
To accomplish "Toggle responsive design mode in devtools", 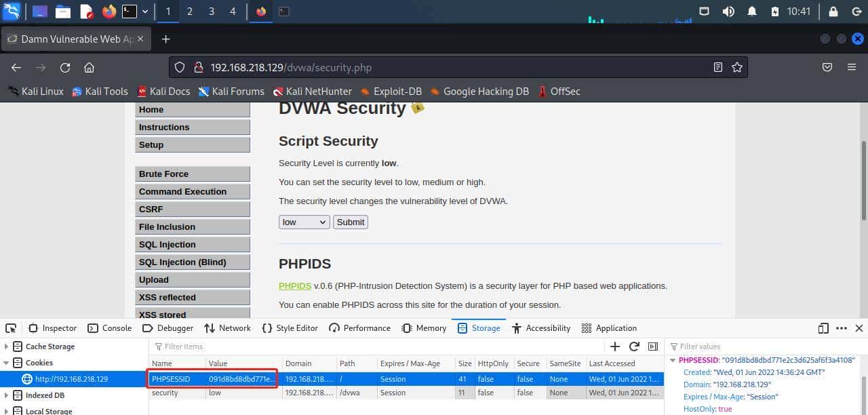I will click(823, 328).
